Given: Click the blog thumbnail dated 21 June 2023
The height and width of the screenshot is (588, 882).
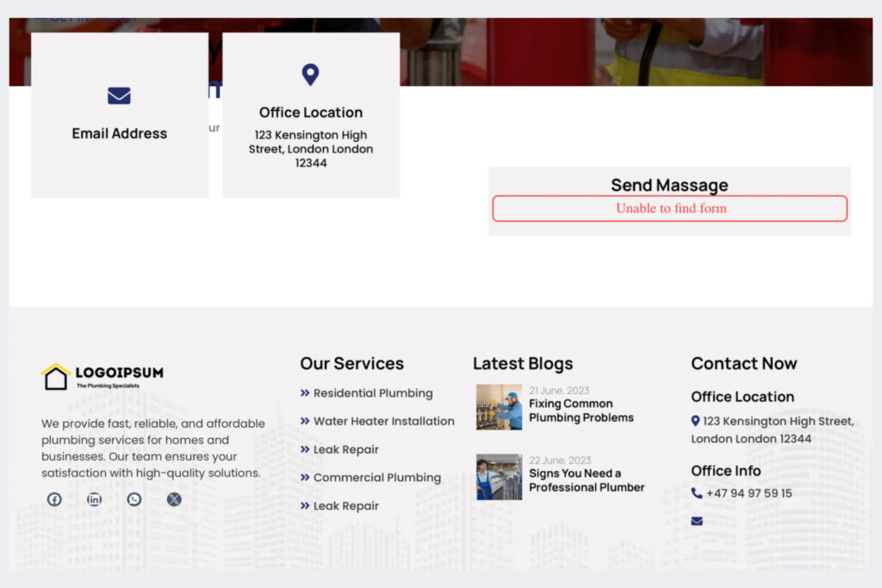Looking at the screenshot, I should pos(499,407).
